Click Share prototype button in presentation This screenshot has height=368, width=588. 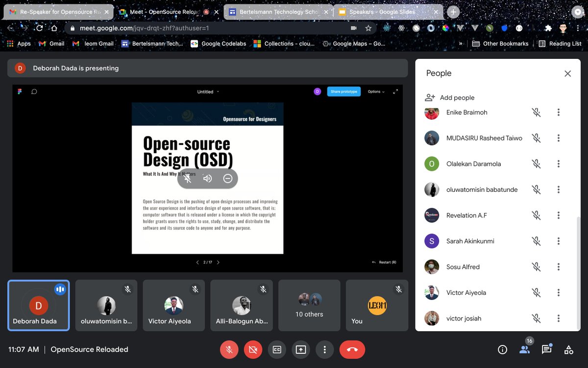coord(344,92)
